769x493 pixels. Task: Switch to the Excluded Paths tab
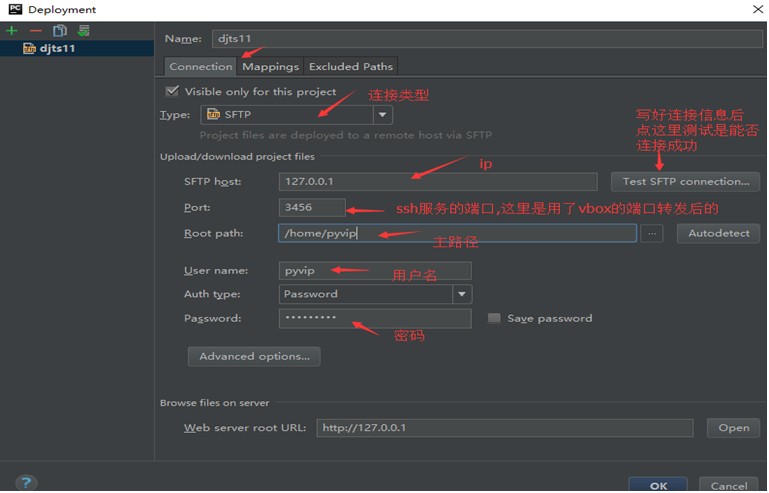351,67
